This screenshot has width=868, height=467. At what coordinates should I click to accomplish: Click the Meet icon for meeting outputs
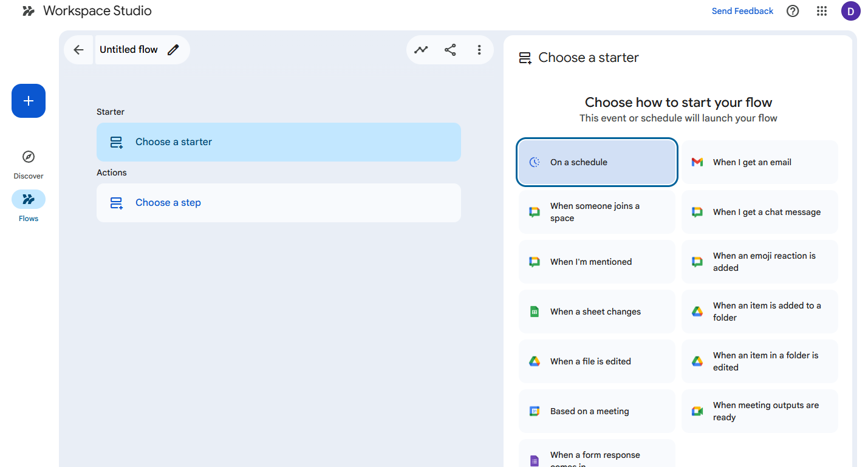pyautogui.click(x=697, y=411)
